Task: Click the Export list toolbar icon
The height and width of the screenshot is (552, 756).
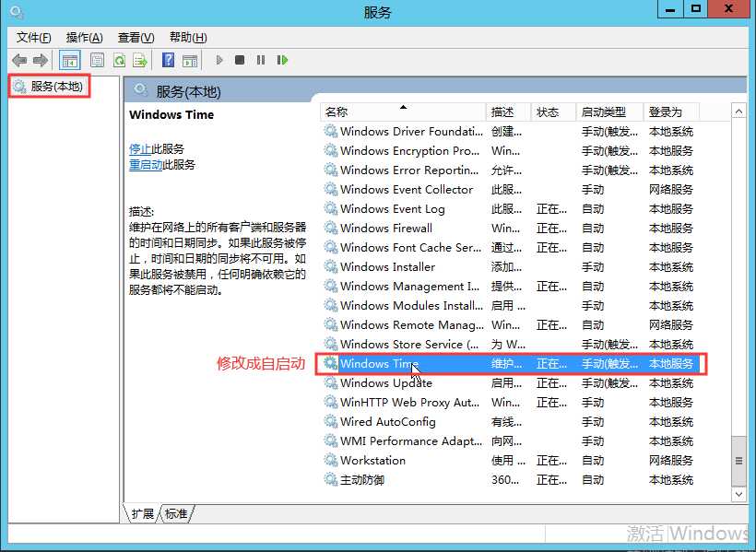Action: [x=140, y=60]
